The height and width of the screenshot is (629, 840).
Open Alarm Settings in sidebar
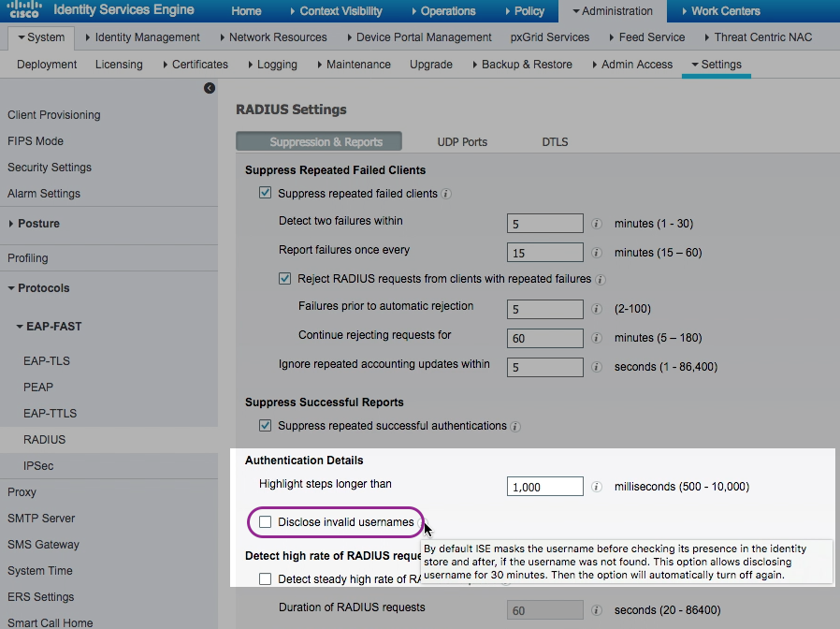click(x=44, y=194)
